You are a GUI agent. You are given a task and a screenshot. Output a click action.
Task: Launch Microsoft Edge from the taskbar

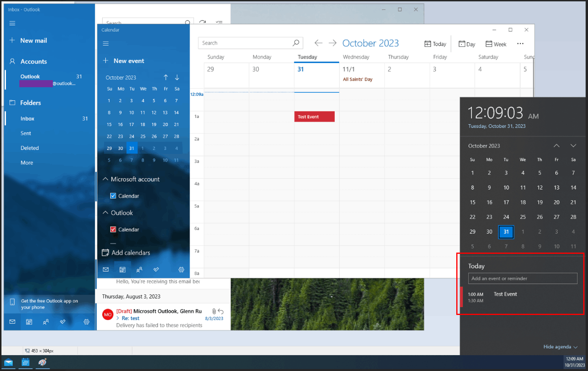point(42,362)
